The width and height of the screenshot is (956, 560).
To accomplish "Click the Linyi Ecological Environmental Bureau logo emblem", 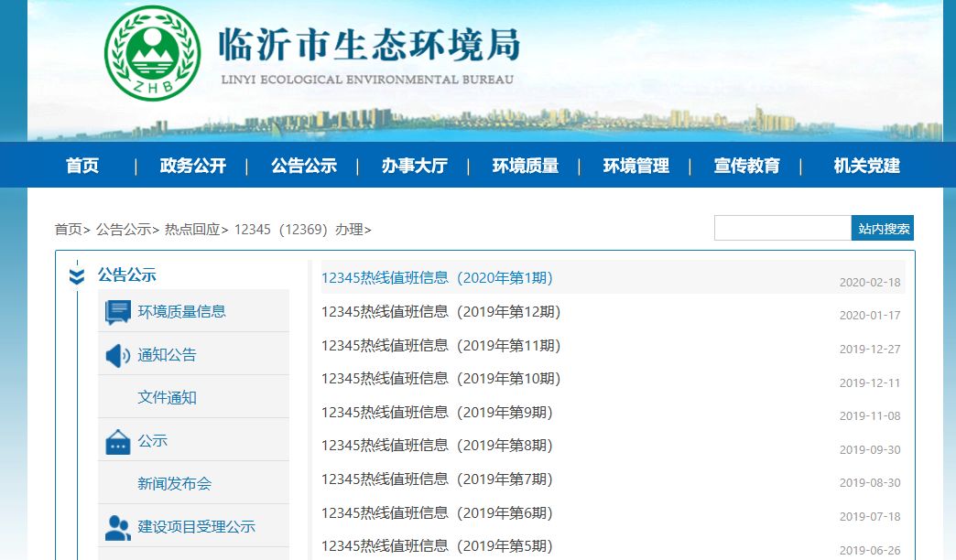I will tap(153, 53).
